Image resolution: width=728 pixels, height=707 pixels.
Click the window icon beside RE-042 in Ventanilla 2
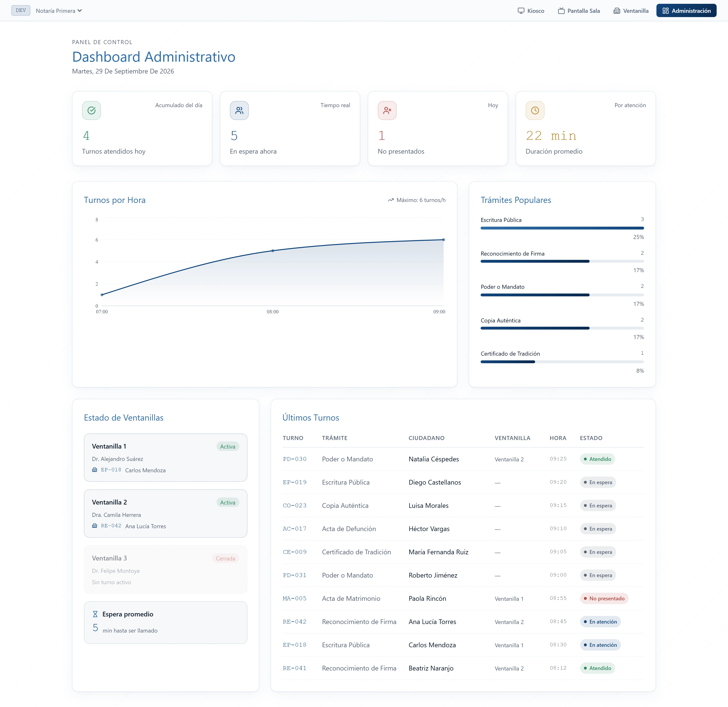click(x=95, y=526)
